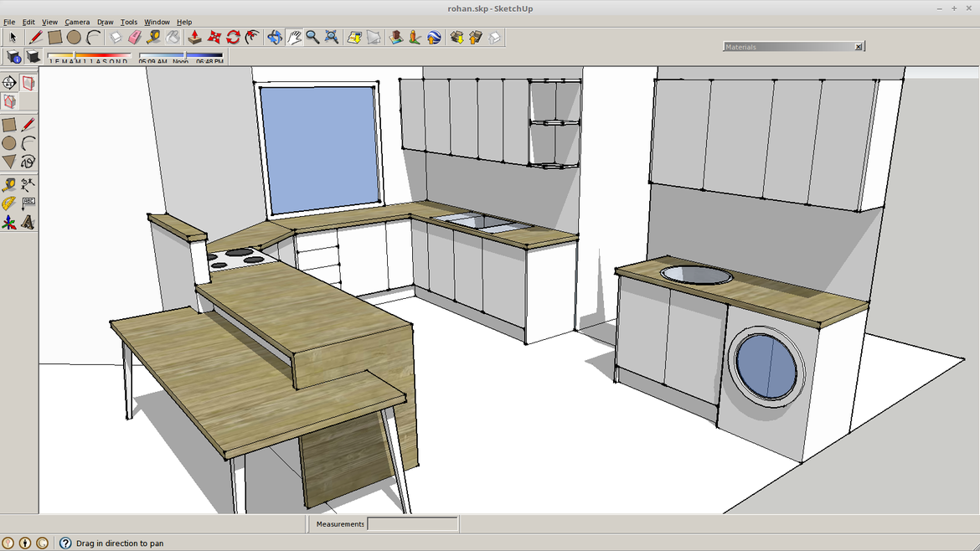The height and width of the screenshot is (551, 980).
Task: Toggle Display Section Cuts
Action: 9,102
